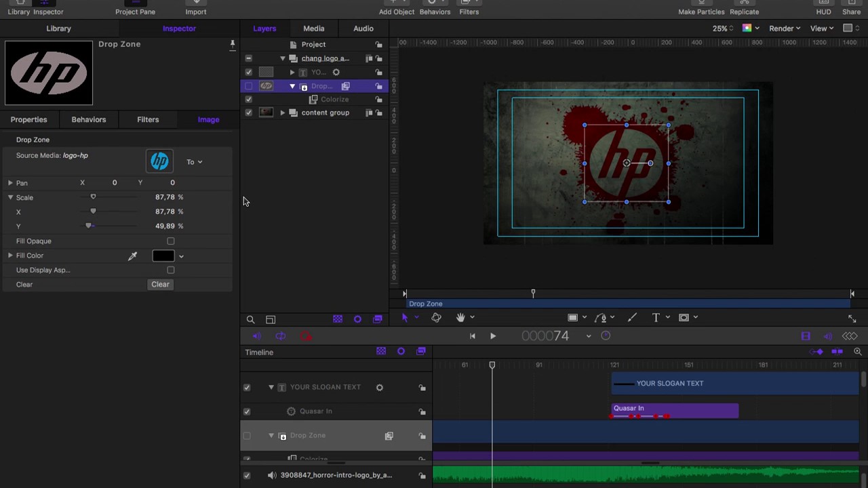Toggle visibility of chang logo group
Image resolution: width=868 pixels, height=488 pixels.
pyautogui.click(x=248, y=58)
